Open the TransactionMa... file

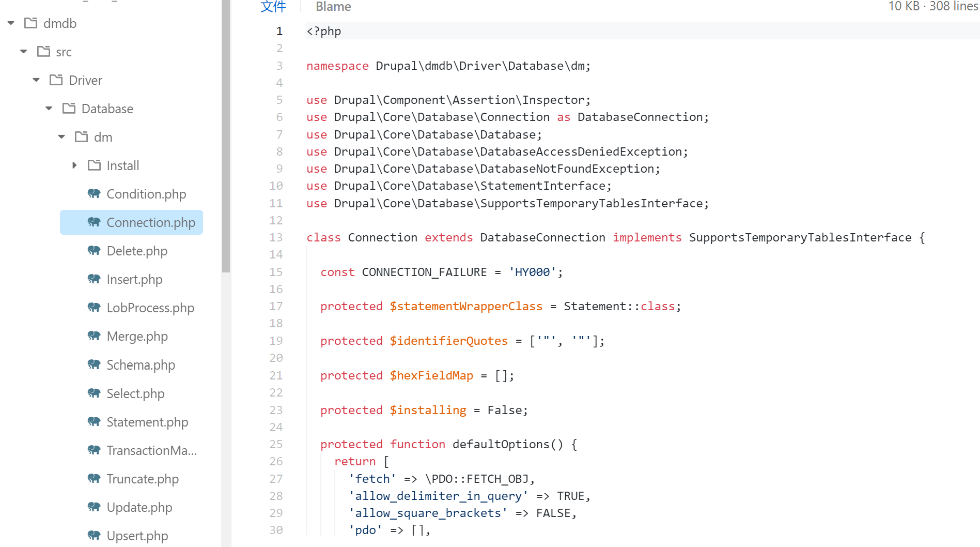coord(151,450)
